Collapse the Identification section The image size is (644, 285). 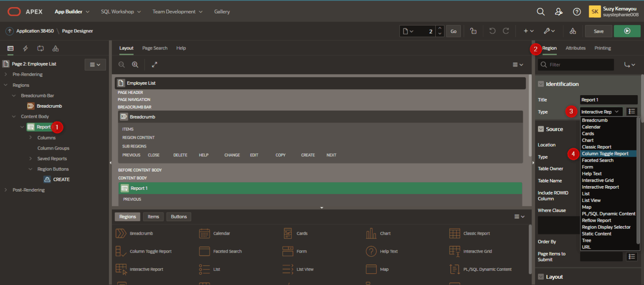click(x=541, y=84)
